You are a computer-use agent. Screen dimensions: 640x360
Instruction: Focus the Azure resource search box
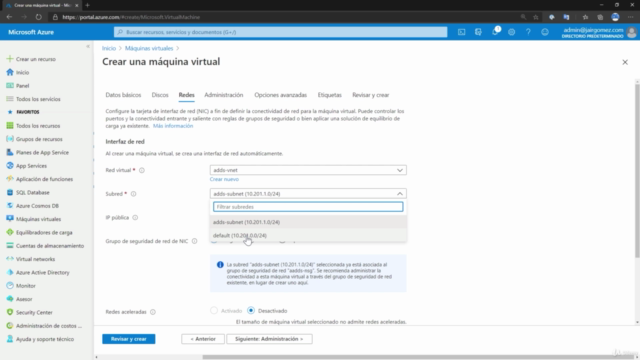click(280, 32)
